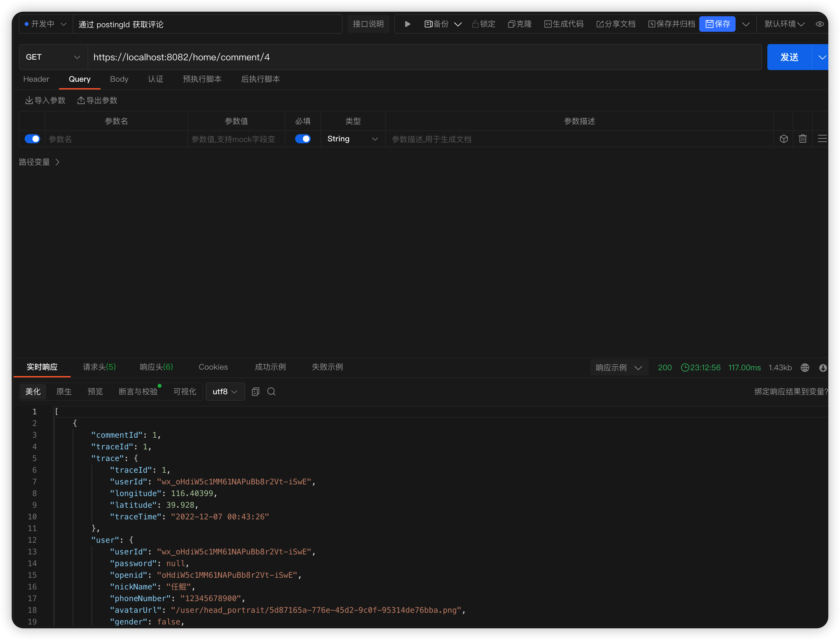Screen dimensions: 840x640
Task: Click the 200 status code
Action: click(x=665, y=368)
